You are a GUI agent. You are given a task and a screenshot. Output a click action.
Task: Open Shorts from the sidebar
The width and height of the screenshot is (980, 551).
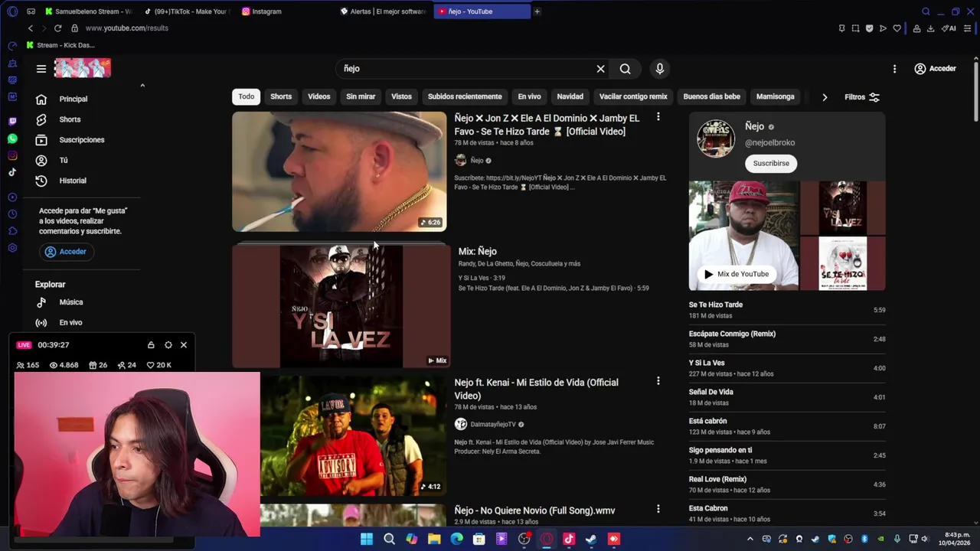click(70, 119)
